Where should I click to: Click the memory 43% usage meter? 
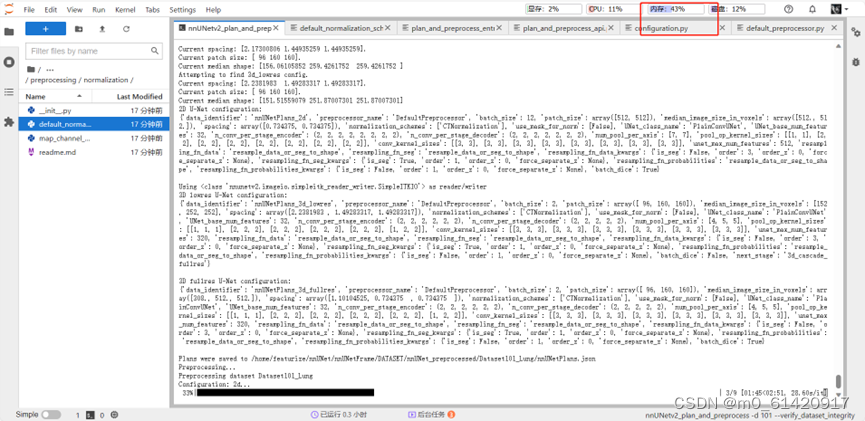675,9
